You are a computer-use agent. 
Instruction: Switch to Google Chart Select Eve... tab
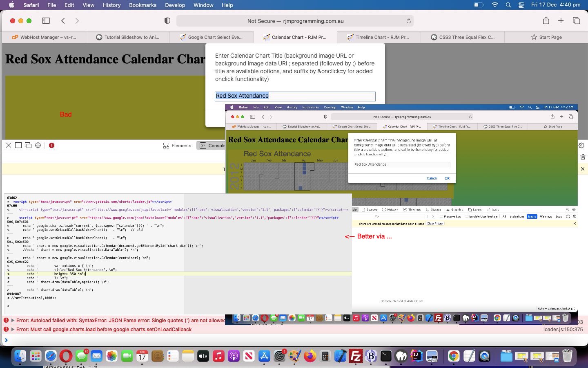(x=212, y=37)
